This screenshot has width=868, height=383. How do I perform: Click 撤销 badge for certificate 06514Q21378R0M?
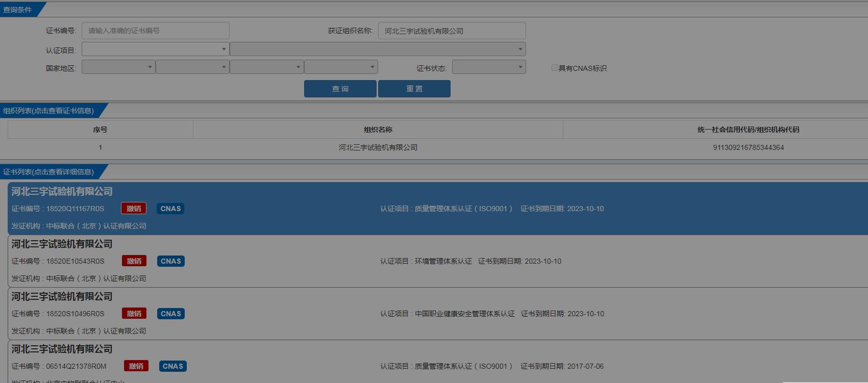pyautogui.click(x=136, y=366)
